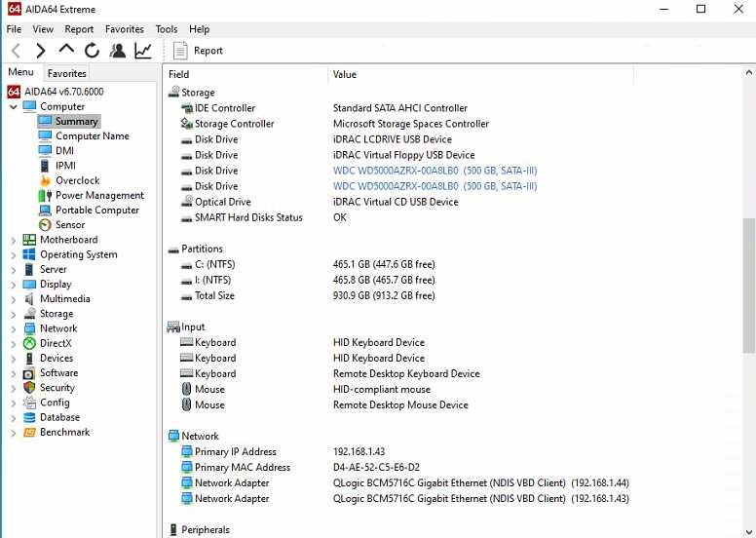This screenshot has width=756, height=538.
Task: Open the user manager toolbar icon
Action: [x=117, y=50]
